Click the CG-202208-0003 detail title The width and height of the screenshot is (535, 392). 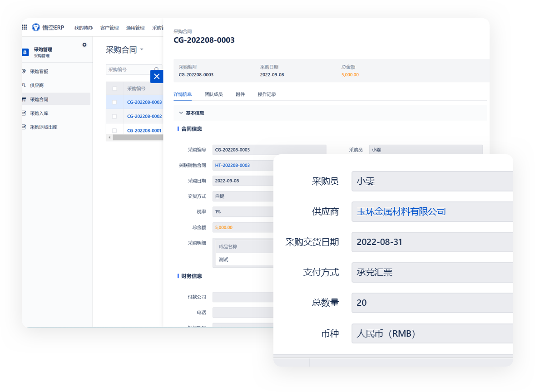pos(204,40)
